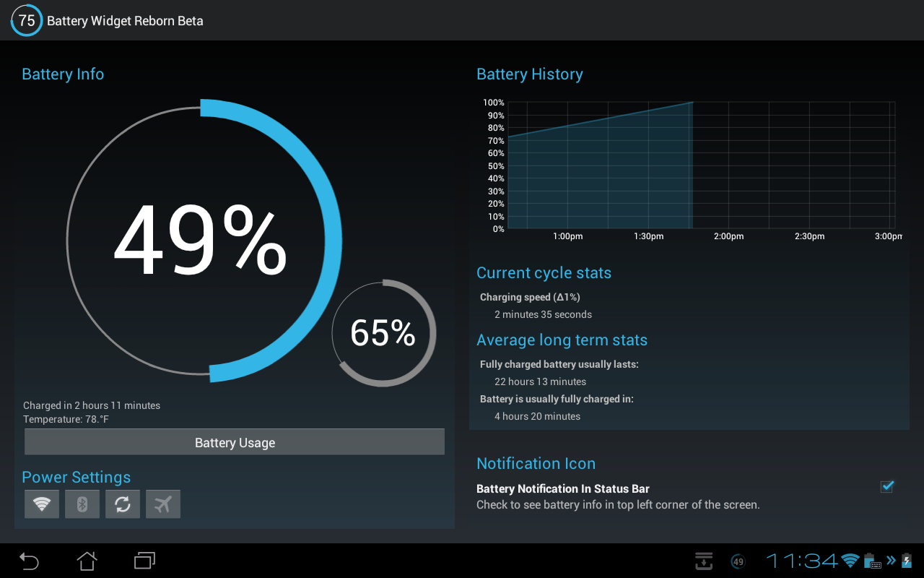Tap the 65% secondary battery gauge

383,333
